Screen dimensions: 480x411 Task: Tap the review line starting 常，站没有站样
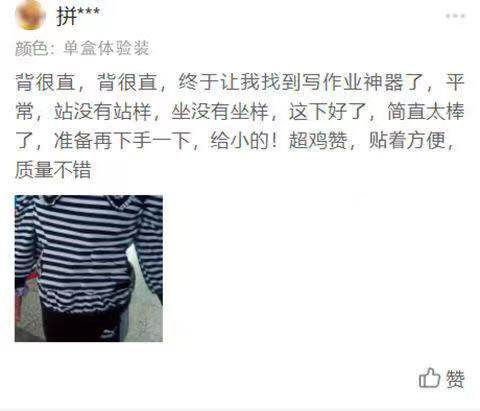pos(240,111)
